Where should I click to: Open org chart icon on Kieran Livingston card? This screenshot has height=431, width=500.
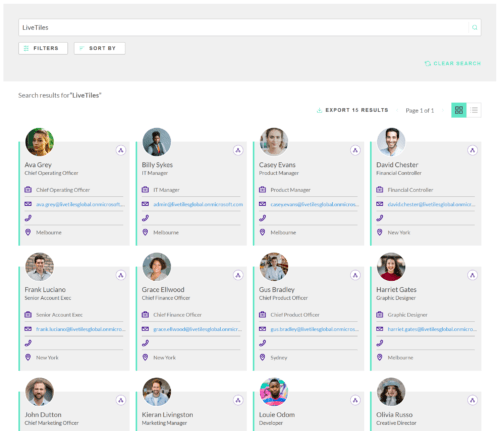(x=238, y=400)
